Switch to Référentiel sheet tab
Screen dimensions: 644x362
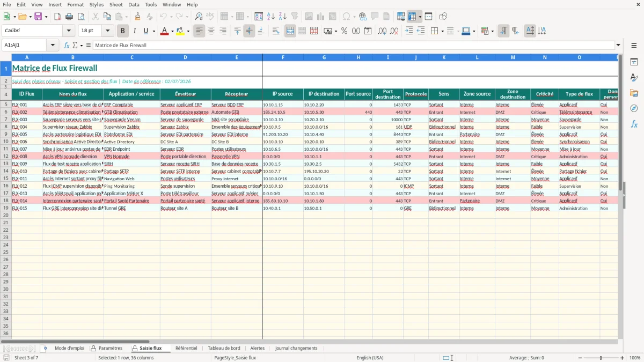[x=186, y=348]
